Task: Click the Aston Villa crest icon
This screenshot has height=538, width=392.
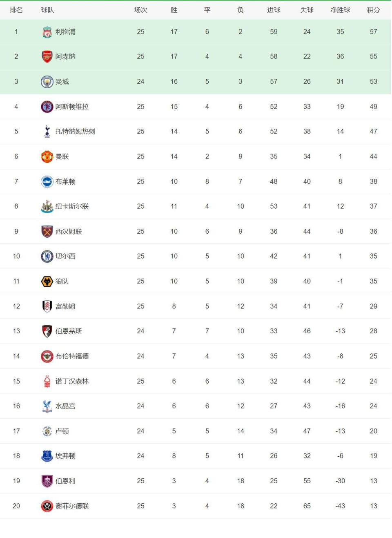Action: point(47,107)
